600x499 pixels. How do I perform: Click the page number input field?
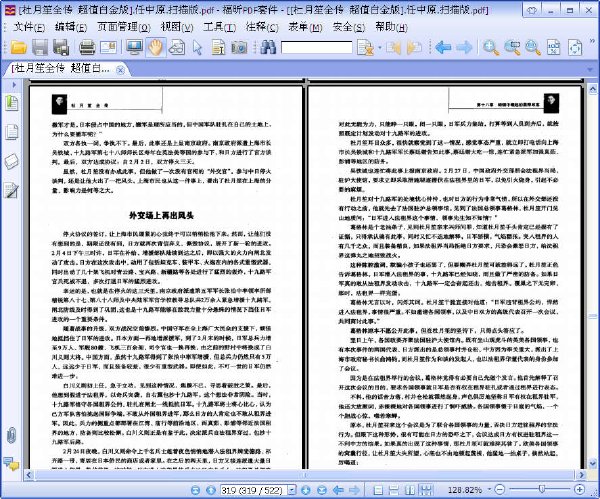(254, 490)
